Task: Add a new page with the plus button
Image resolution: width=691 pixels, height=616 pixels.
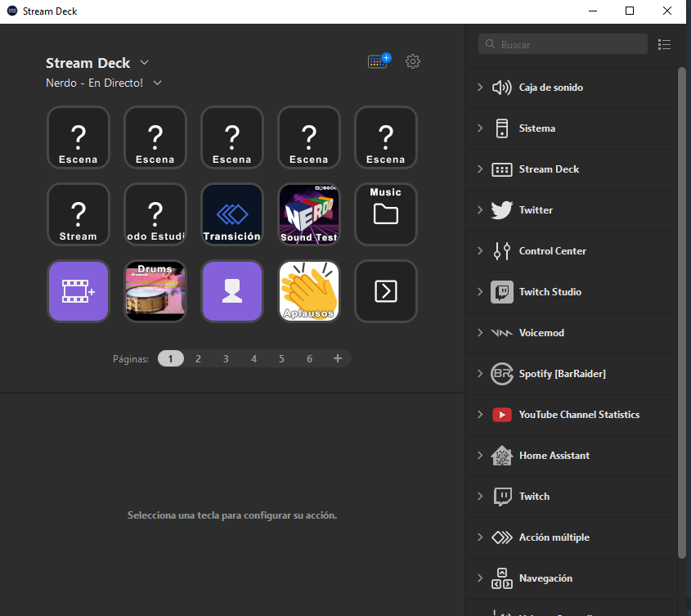Action: pos(337,358)
